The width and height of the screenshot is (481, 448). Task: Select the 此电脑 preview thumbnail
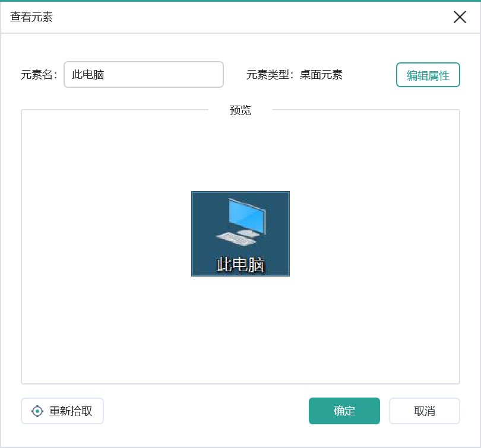click(x=240, y=234)
